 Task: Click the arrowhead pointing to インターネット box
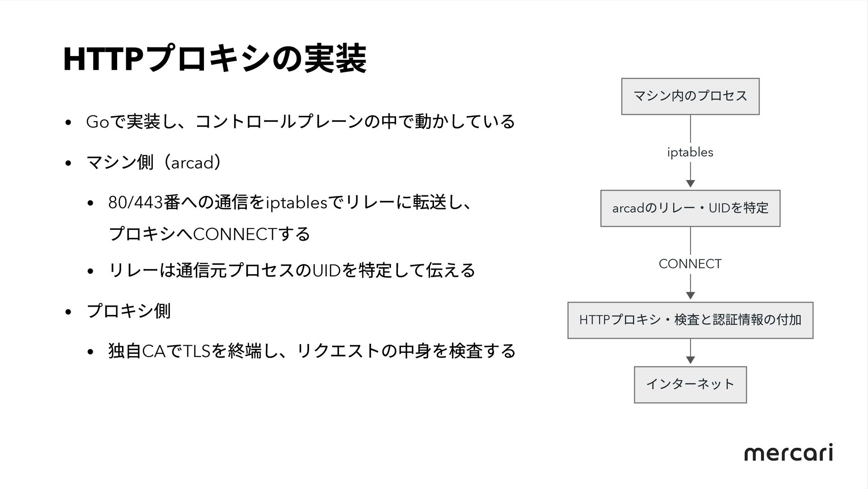coord(690,360)
